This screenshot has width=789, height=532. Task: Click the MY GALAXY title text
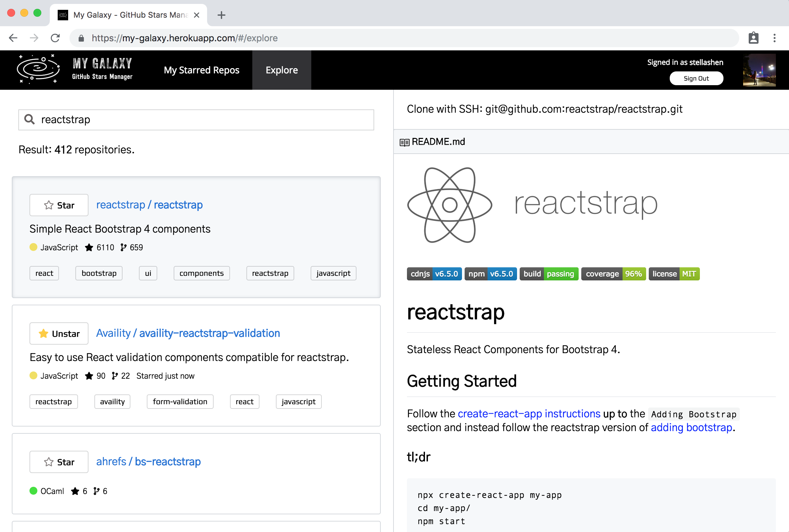tap(102, 64)
